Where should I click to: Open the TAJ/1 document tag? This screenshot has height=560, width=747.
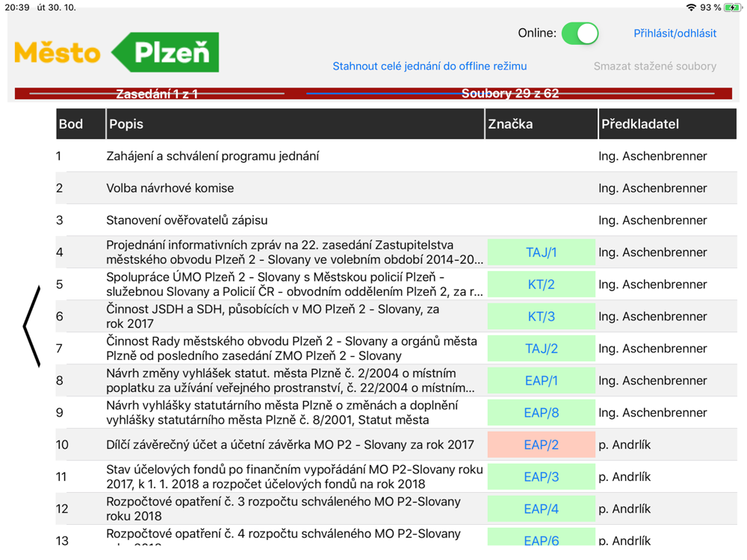point(541,252)
